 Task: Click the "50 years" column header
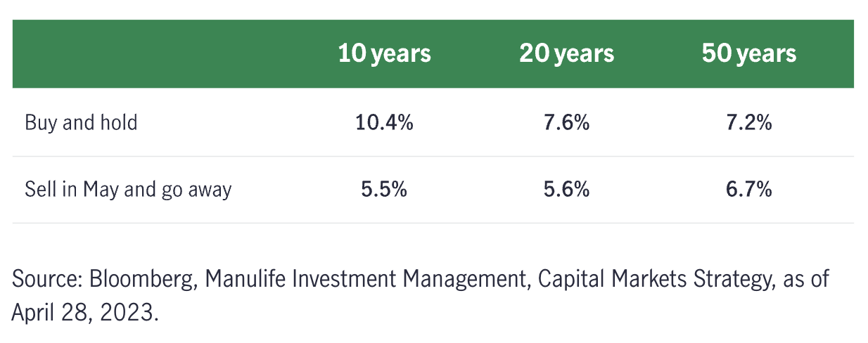tap(748, 54)
